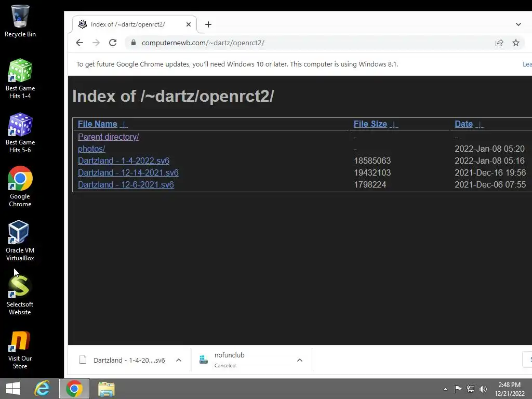532x399 pixels.
Task: Go forward in Chrome
Action: tap(96, 43)
